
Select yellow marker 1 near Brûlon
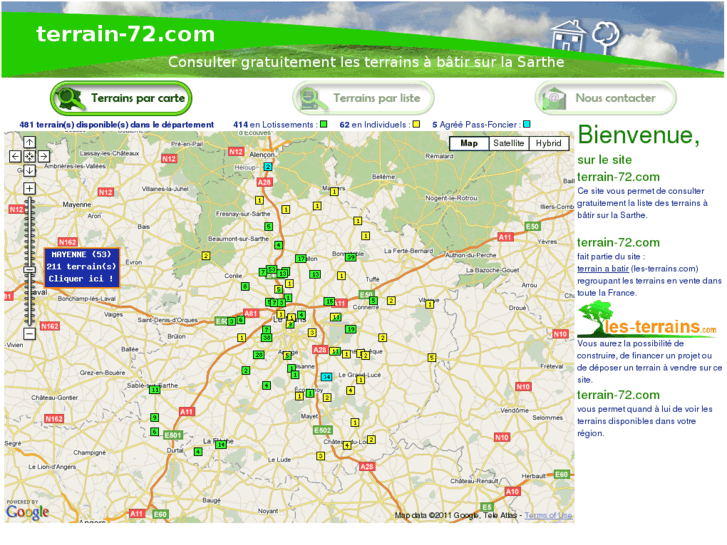[241, 338]
